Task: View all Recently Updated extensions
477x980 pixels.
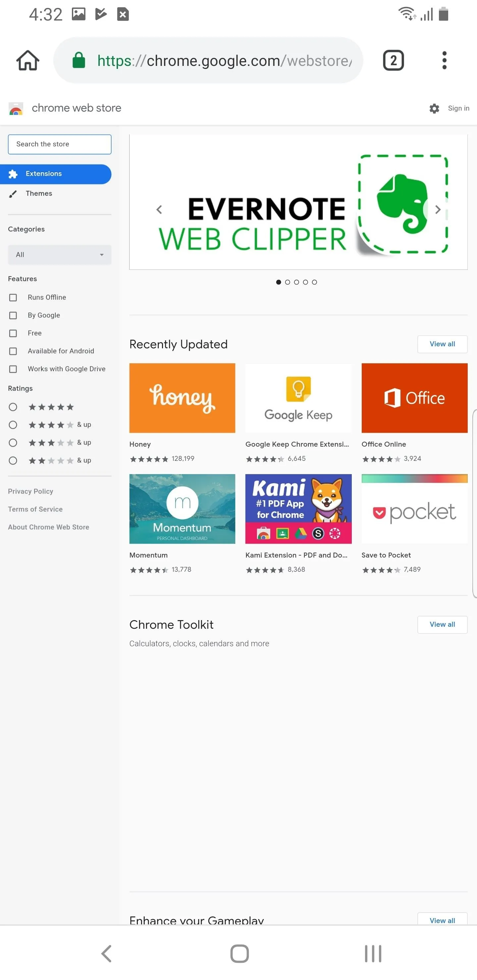Action: (x=442, y=344)
